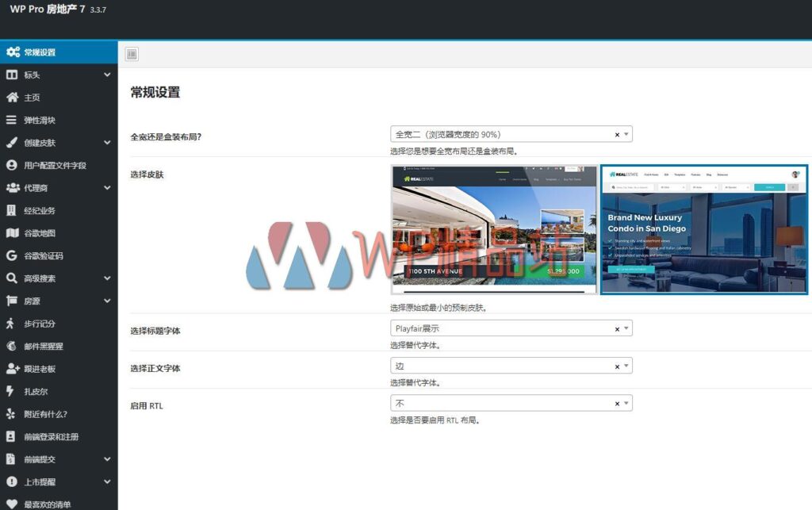Image resolution: width=812 pixels, height=510 pixels.
Task: Open the 邮件黑猩猩 Mailchimp settings icon
Action: (13, 346)
